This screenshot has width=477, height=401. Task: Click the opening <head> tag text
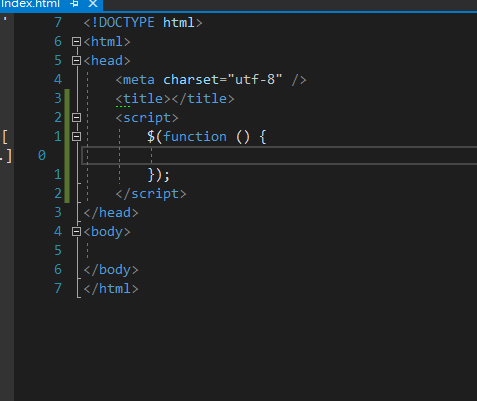pyautogui.click(x=107, y=61)
